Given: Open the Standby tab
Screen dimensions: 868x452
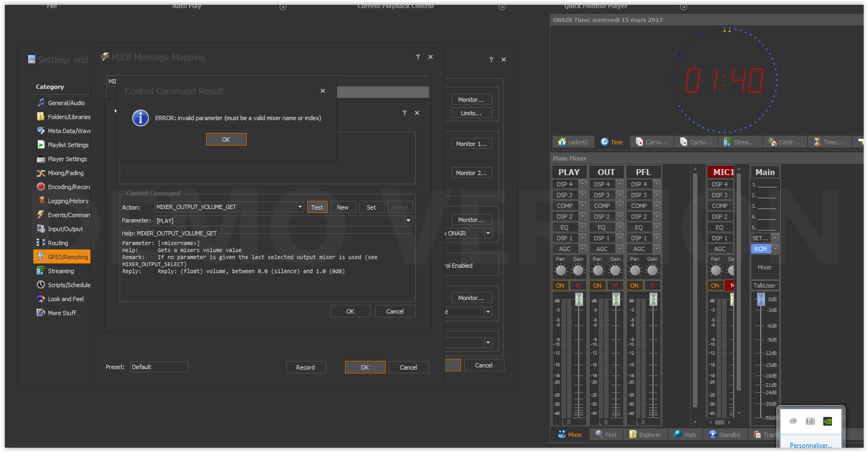Looking at the screenshot, I should 725,435.
